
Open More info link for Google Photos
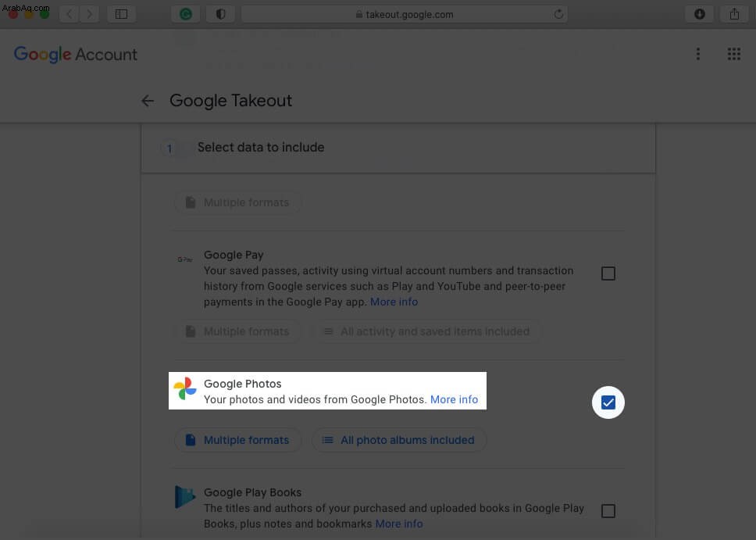tap(454, 399)
